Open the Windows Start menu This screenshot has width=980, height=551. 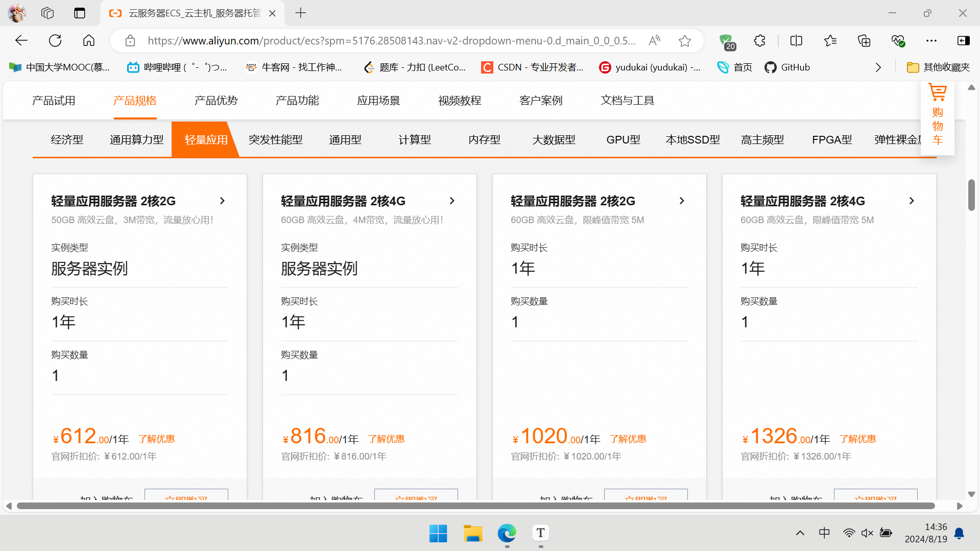tap(438, 533)
